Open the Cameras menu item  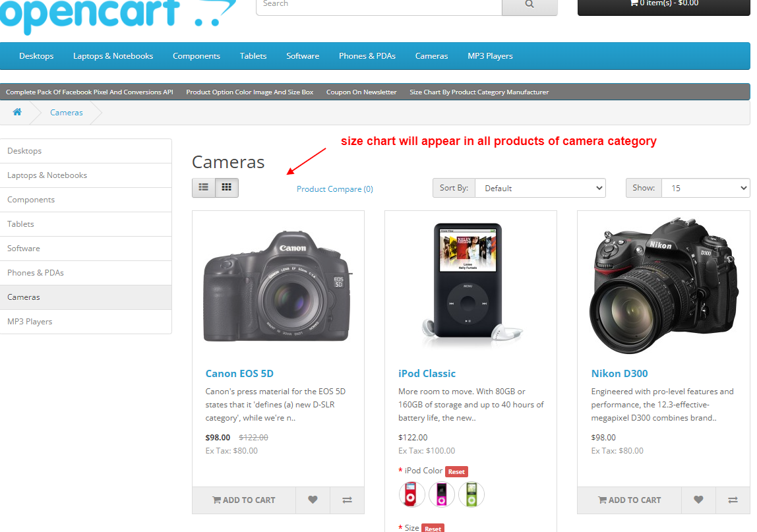[x=431, y=56]
